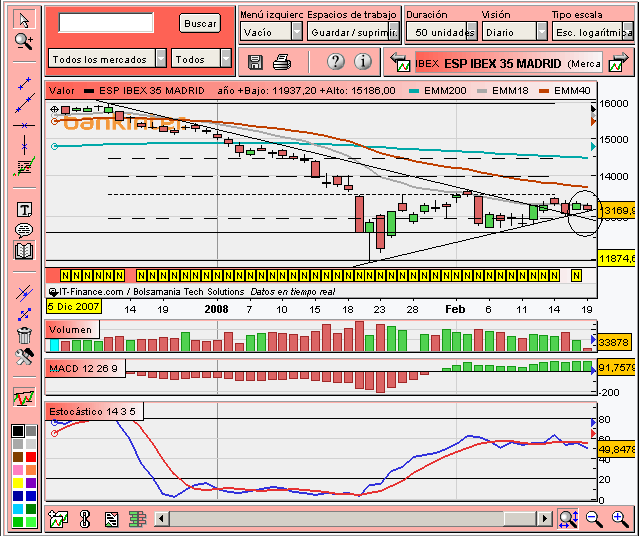Viewport: 639px width, 539px height.
Task: Click the zoom in magnifier at bottom right
Action: point(620,519)
